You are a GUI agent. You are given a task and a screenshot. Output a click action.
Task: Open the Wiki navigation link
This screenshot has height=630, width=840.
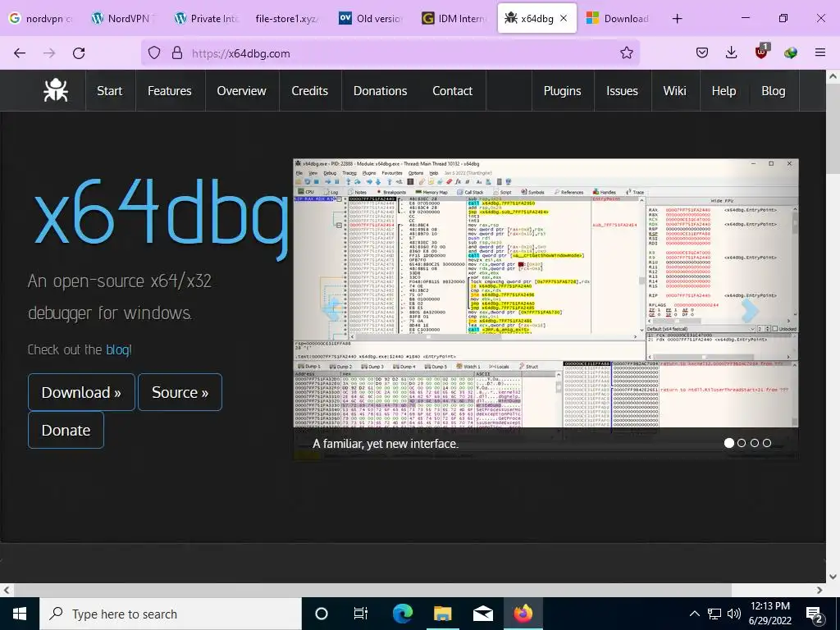point(674,90)
